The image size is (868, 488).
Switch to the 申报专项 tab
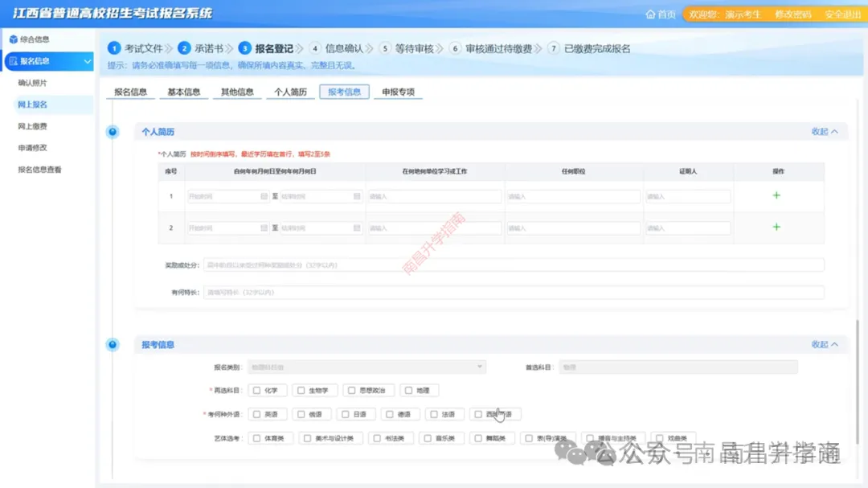click(398, 92)
